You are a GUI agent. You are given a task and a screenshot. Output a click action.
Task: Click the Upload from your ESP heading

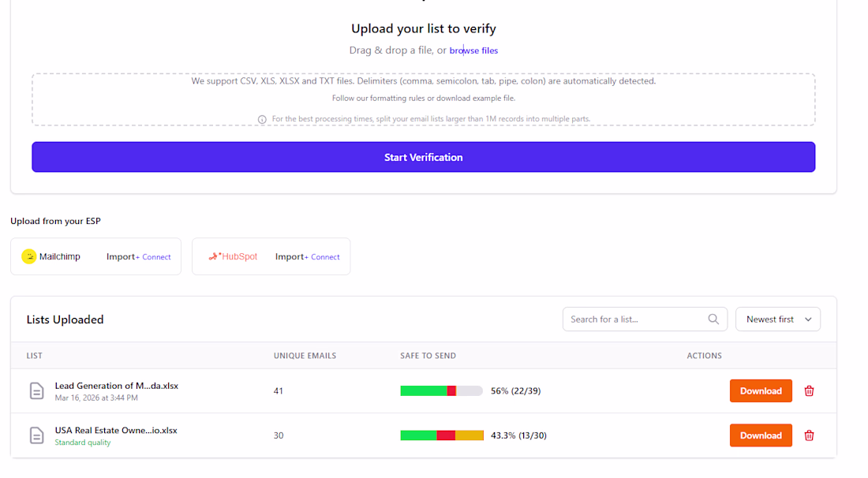(x=55, y=221)
